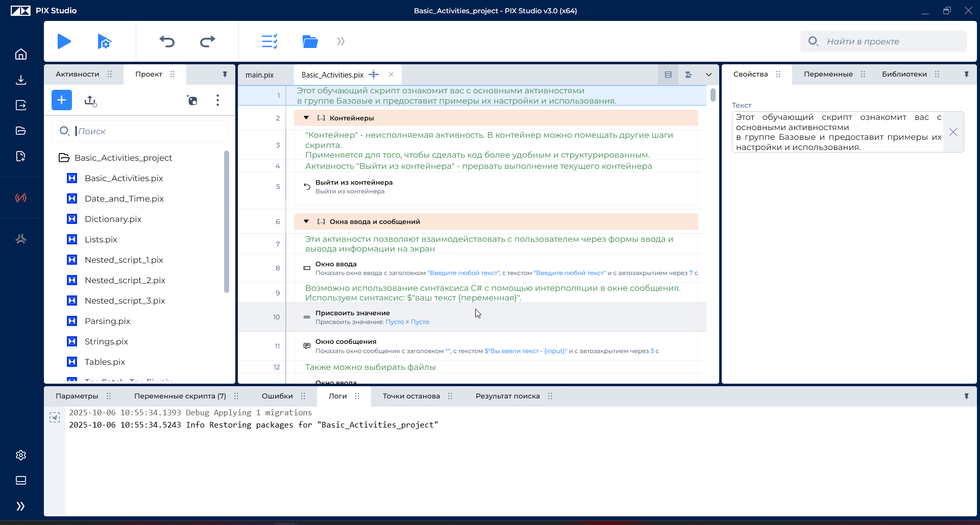Switch to the main.pix editor tab
This screenshot has width=980, height=525.
pyautogui.click(x=259, y=75)
